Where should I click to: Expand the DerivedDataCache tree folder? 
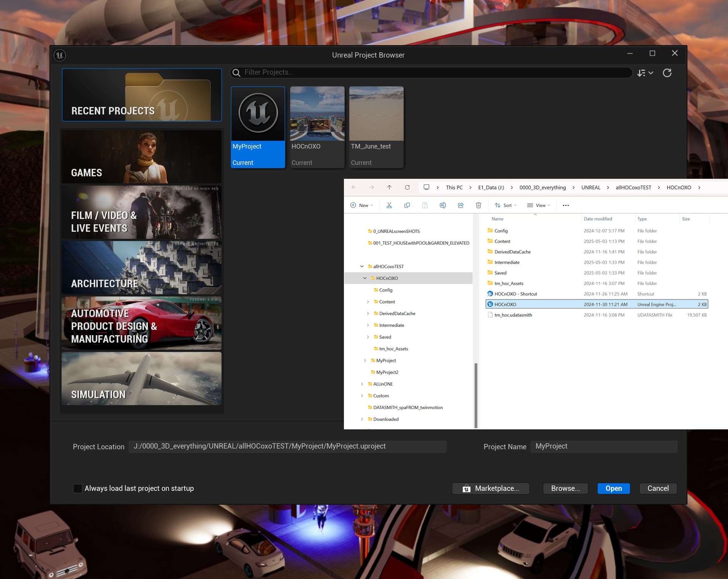coord(368,313)
